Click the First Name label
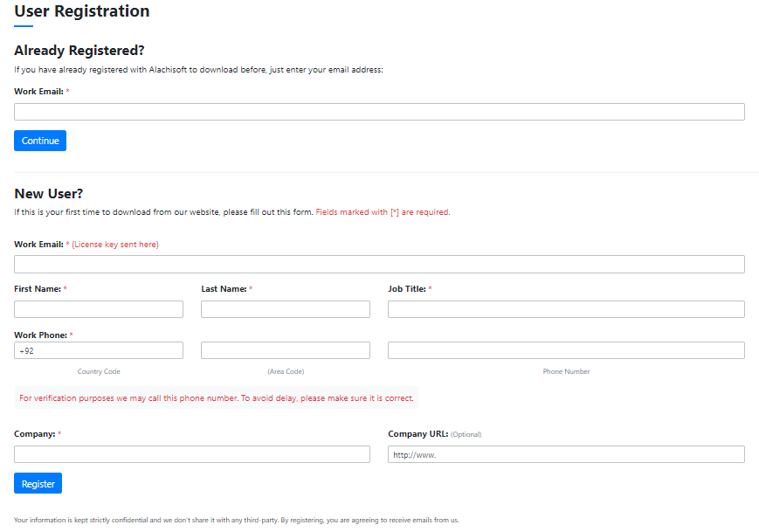This screenshot has height=532, width=759. [38, 289]
